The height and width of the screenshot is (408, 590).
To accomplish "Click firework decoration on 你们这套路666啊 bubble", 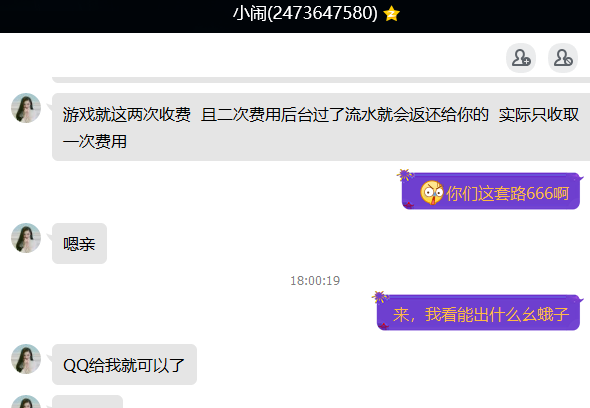I will coord(405,175).
